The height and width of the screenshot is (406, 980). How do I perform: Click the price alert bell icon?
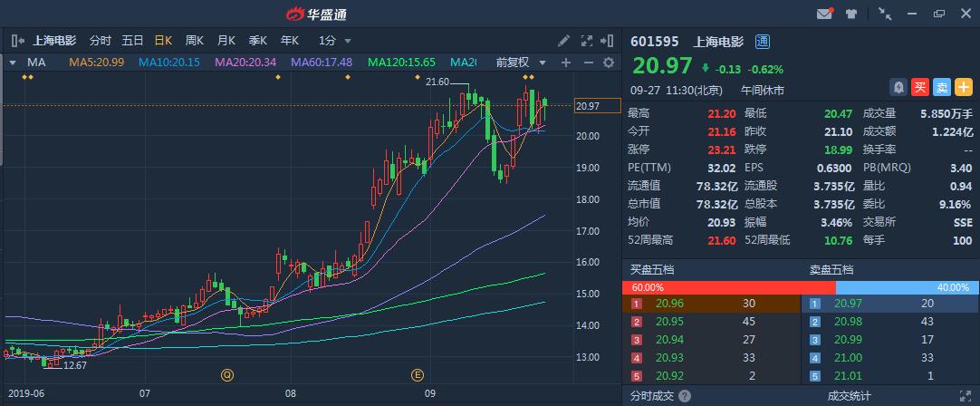point(898,88)
